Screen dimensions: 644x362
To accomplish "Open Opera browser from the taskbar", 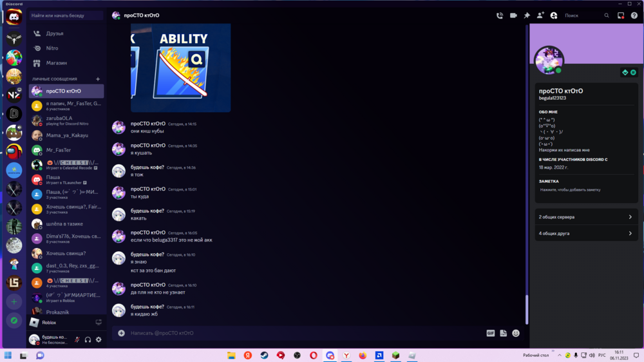I will (x=314, y=356).
